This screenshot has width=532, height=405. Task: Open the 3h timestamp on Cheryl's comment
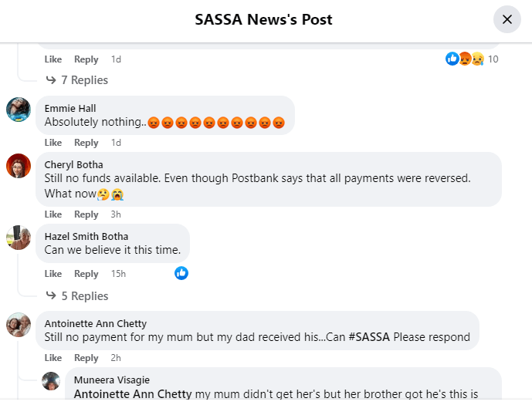click(116, 214)
